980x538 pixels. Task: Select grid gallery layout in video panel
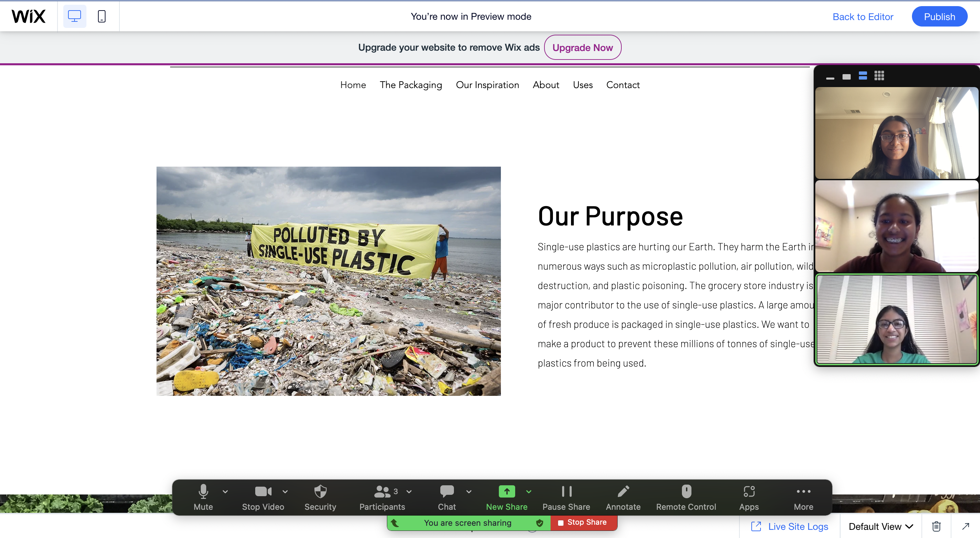pos(879,75)
